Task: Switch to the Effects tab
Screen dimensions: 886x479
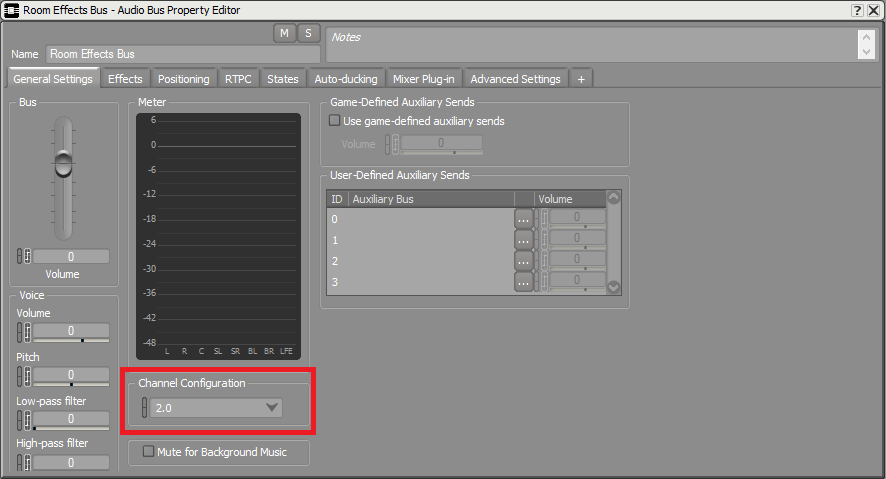Action: coord(125,79)
